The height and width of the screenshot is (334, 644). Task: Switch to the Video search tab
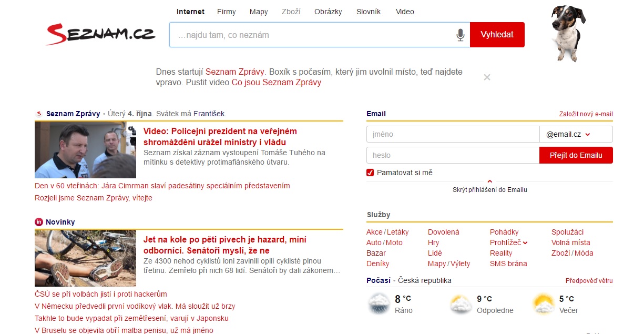(x=405, y=12)
